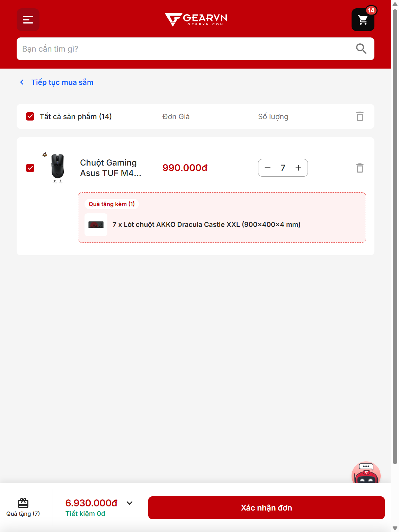The height and width of the screenshot is (532, 399).
Task: Click the back chevron beside Tiếp tục mua sắm
Action: coord(22,82)
